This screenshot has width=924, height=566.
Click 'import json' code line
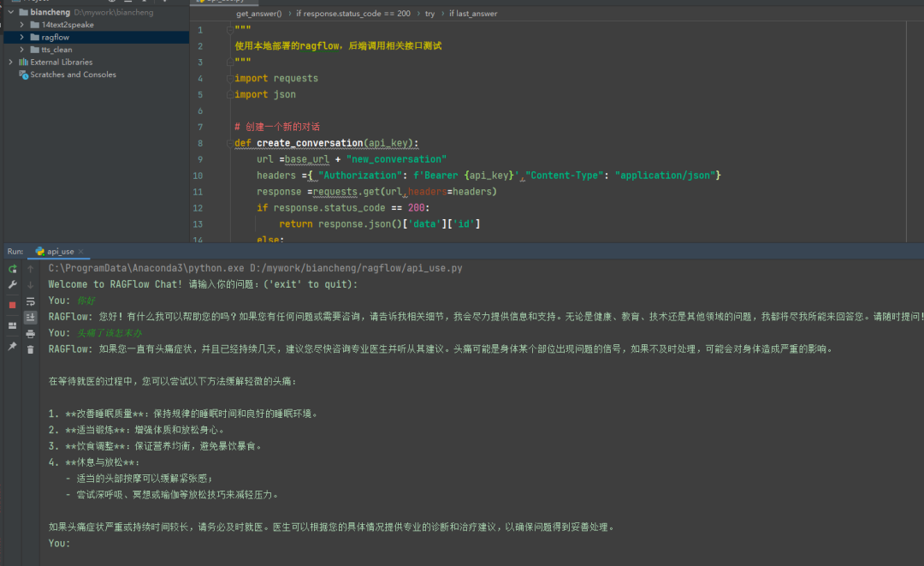click(x=265, y=94)
